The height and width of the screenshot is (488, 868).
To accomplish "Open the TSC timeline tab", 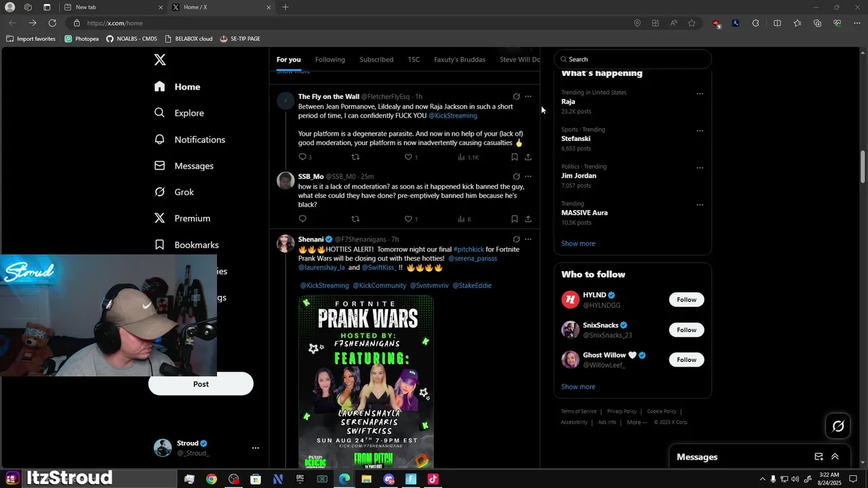I will click(414, 60).
